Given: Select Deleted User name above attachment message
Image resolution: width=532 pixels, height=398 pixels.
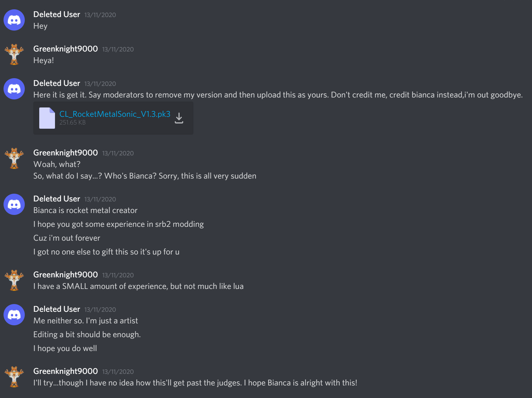Looking at the screenshot, I should [x=57, y=83].
